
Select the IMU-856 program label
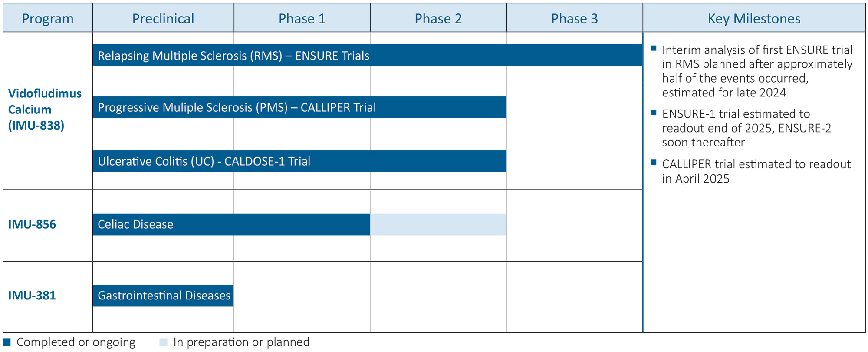click(32, 224)
